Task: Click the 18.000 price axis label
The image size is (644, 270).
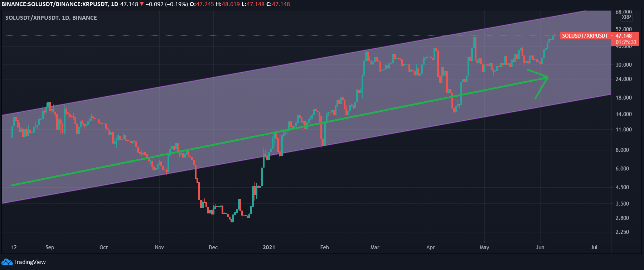Action: [x=624, y=98]
